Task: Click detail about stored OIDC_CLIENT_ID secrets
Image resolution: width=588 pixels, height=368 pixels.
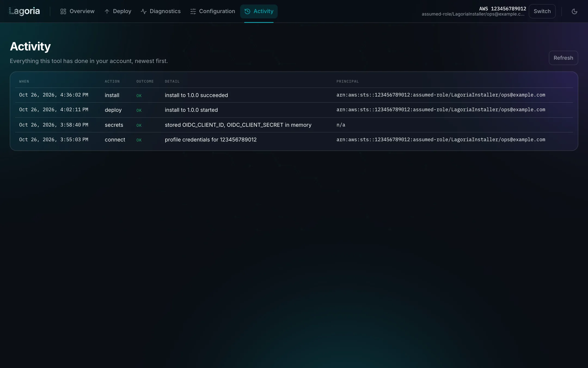Action: point(238,125)
